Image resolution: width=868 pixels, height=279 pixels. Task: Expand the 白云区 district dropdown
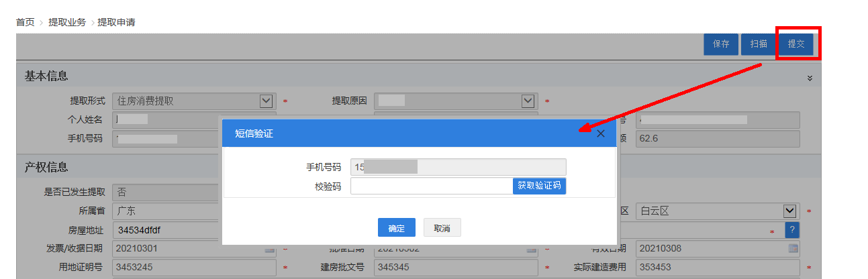790,211
